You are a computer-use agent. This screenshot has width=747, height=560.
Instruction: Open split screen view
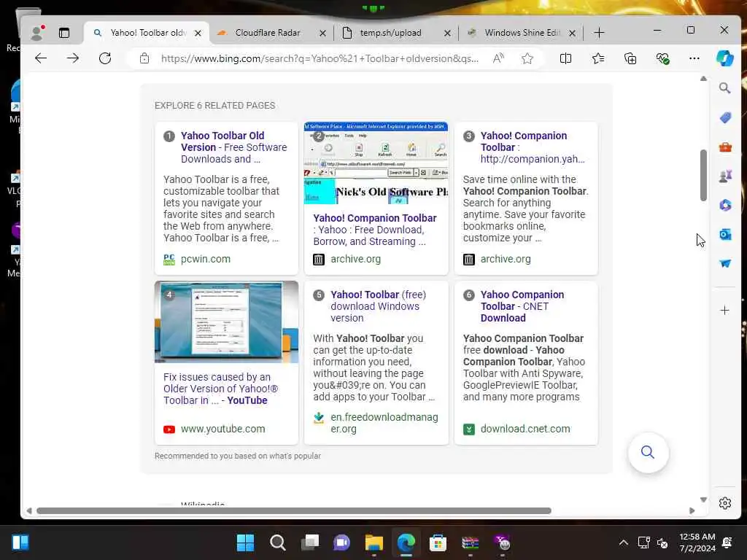565,58
